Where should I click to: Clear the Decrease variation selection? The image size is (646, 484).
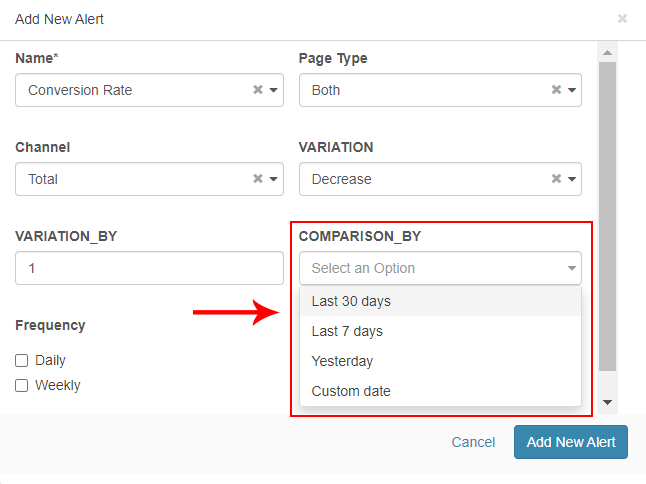click(557, 178)
